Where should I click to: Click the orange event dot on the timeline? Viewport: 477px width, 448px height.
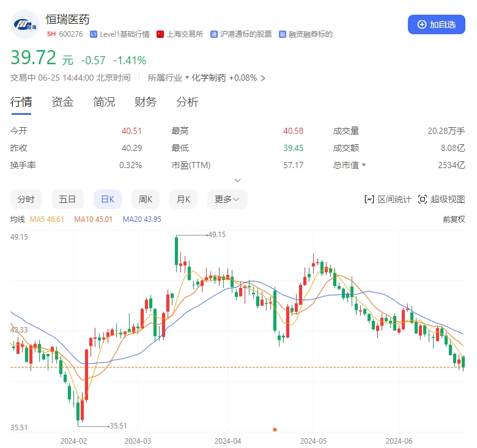click(x=275, y=430)
